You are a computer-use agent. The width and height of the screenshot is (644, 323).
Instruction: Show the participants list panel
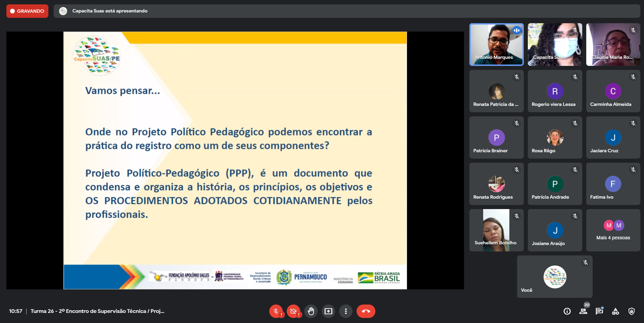(x=583, y=311)
